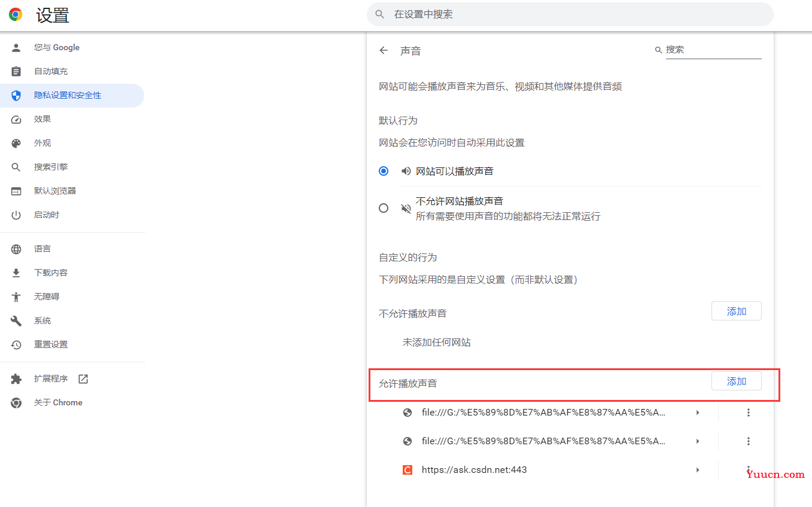Open the 启动时 settings section
Viewport: 812px width, 507px height.
coord(72,215)
